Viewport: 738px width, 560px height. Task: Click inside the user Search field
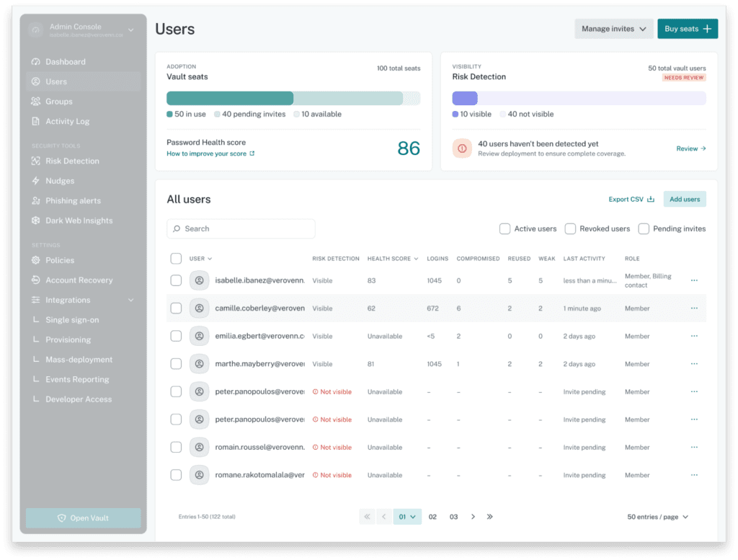pyautogui.click(x=241, y=228)
